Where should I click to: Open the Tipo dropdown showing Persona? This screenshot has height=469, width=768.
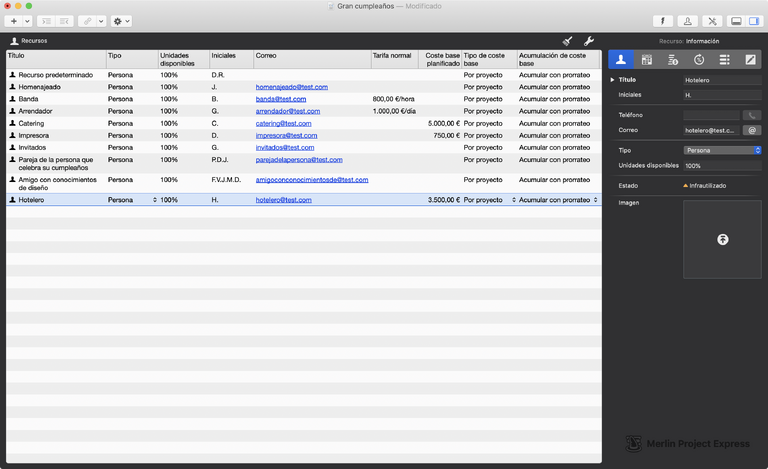722,150
